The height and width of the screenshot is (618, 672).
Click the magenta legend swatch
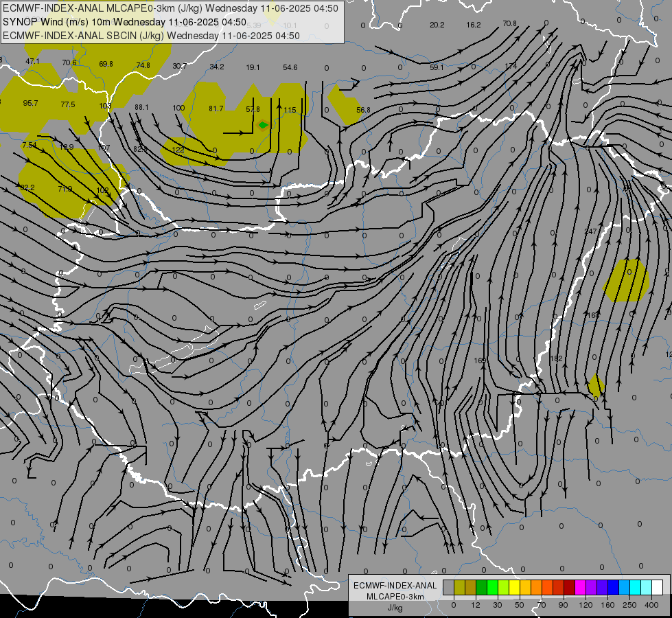point(580,587)
